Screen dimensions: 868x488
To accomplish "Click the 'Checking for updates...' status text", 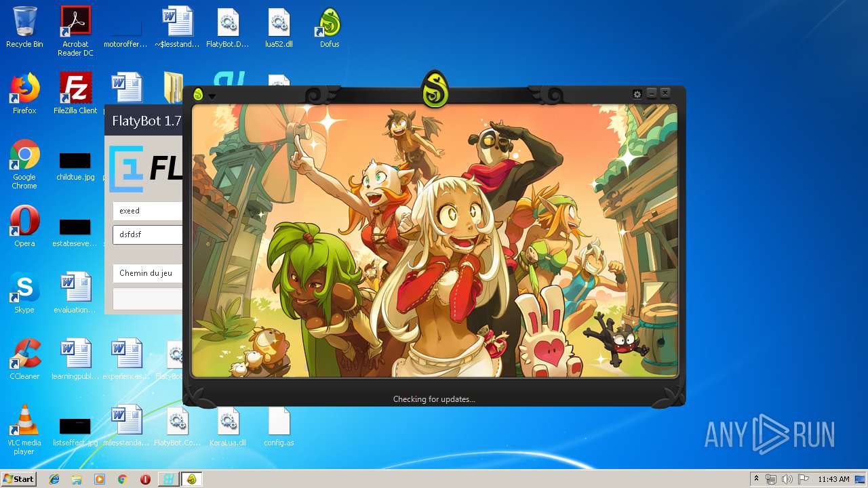I will point(434,399).
